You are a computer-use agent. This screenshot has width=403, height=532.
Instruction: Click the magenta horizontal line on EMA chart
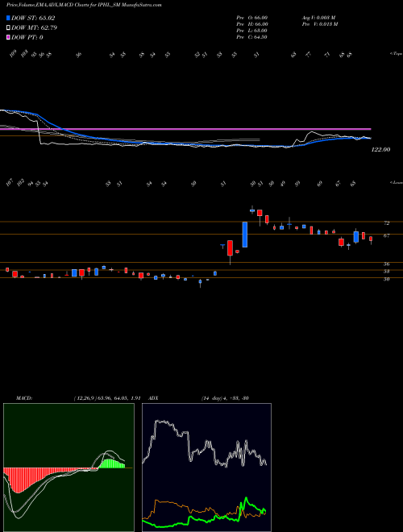click(x=185, y=129)
